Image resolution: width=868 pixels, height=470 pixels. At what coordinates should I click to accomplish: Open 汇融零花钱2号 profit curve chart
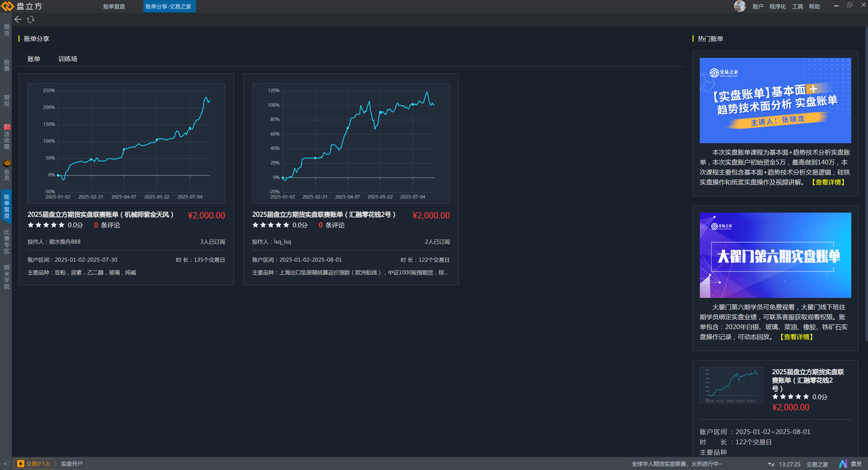click(x=351, y=143)
